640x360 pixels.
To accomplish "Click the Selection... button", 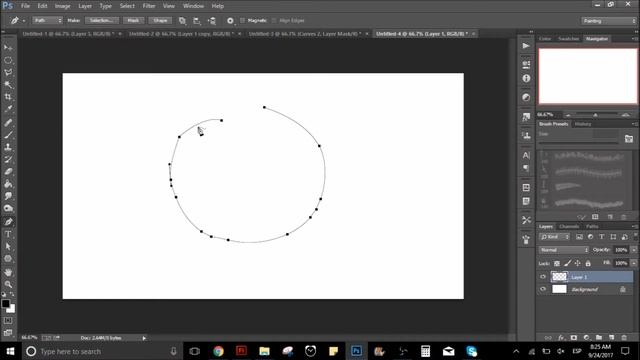I will (x=102, y=20).
